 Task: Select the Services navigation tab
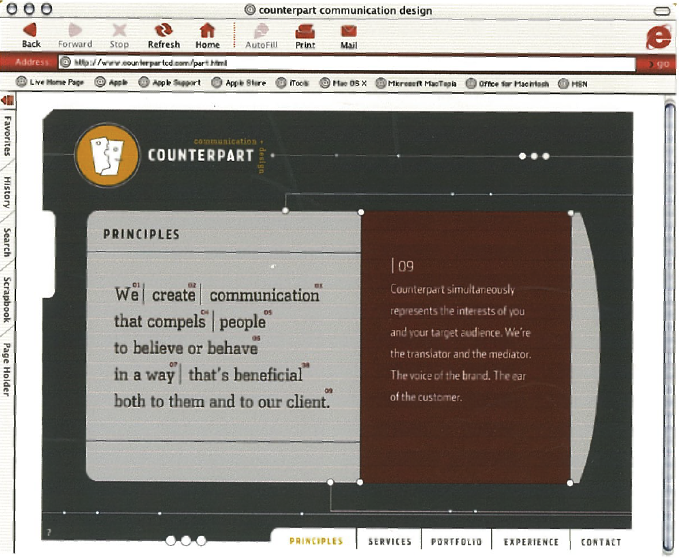tap(389, 542)
